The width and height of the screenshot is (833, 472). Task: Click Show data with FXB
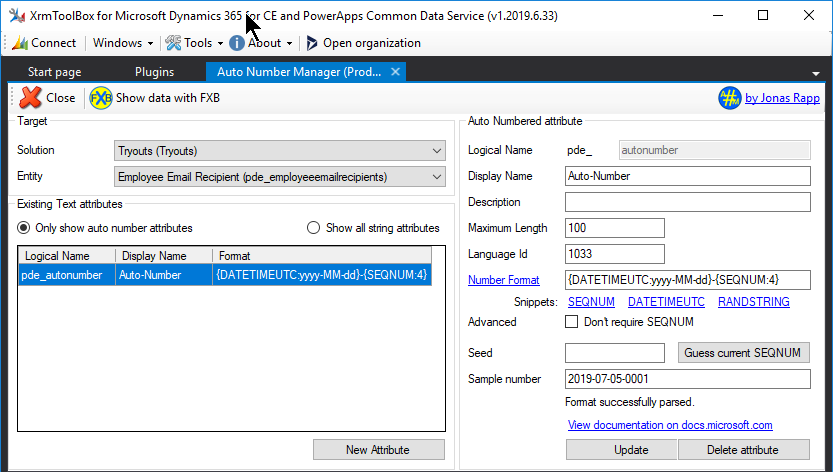point(155,98)
